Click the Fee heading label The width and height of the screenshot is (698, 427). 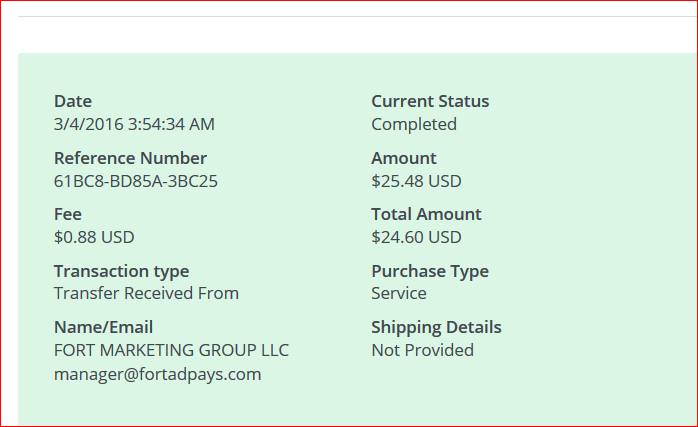pyautogui.click(x=68, y=214)
